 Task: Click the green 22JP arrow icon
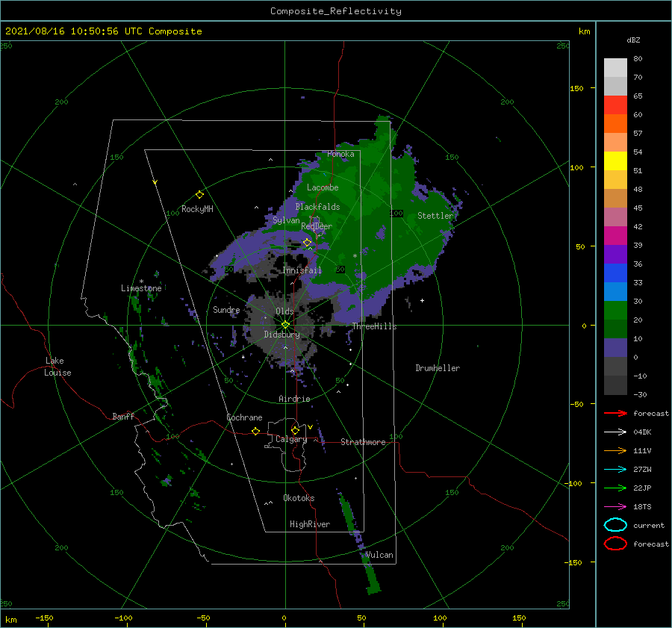pos(615,488)
